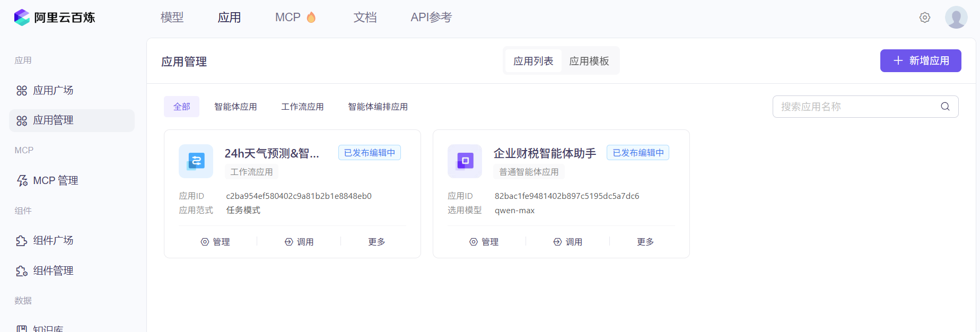Click app ID 82bac1fe9481402b897c5195dc5a7dc6
Screen dimensions: 980x332
(x=567, y=196)
